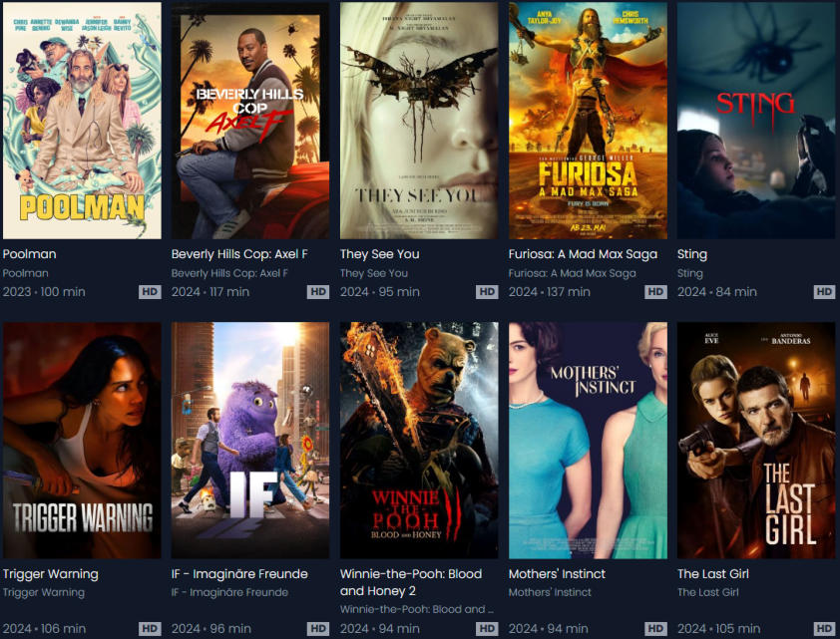Click the Mothers' Instinct main title link
Screen dimensions: 840x639
557,574
